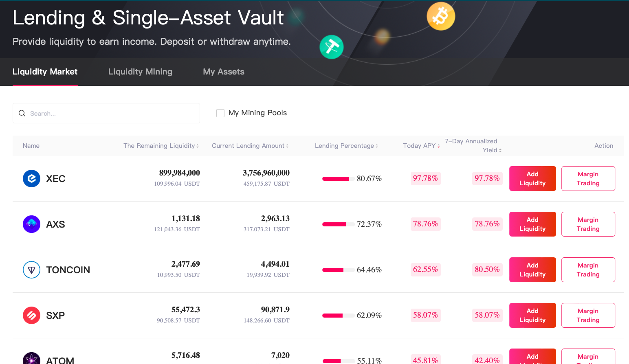This screenshot has height=364, width=629.
Task: Click AXS lending percentage progress bar
Action: [338, 224]
